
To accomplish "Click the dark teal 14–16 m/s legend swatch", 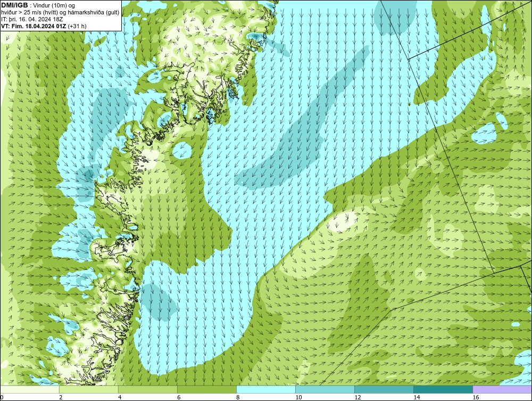I will click(443, 389).
